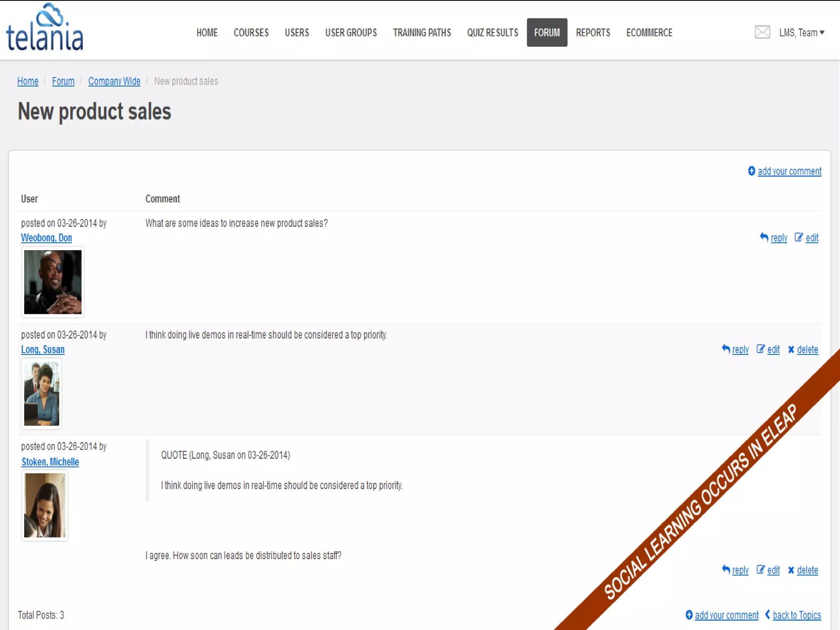Image resolution: width=840 pixels, height=630 pixels.
Task: Click reply arrow on Stoken, Michelle's comment
Action: (726, 570)
